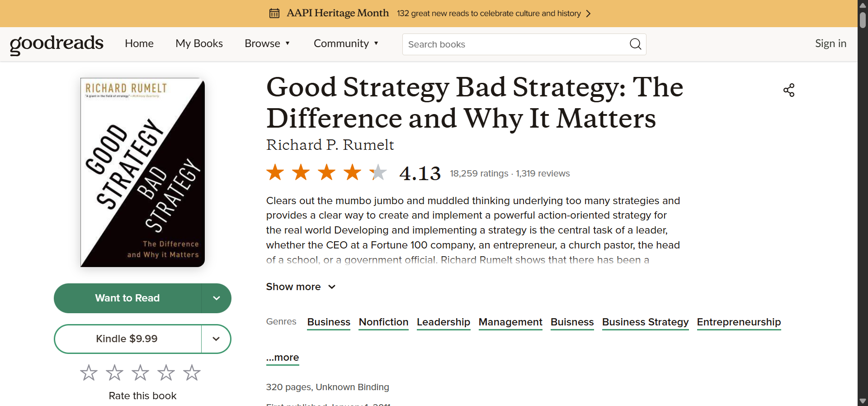Expand the Browse menu
Viewport: 868px width, 406px height.
(267, 43)
